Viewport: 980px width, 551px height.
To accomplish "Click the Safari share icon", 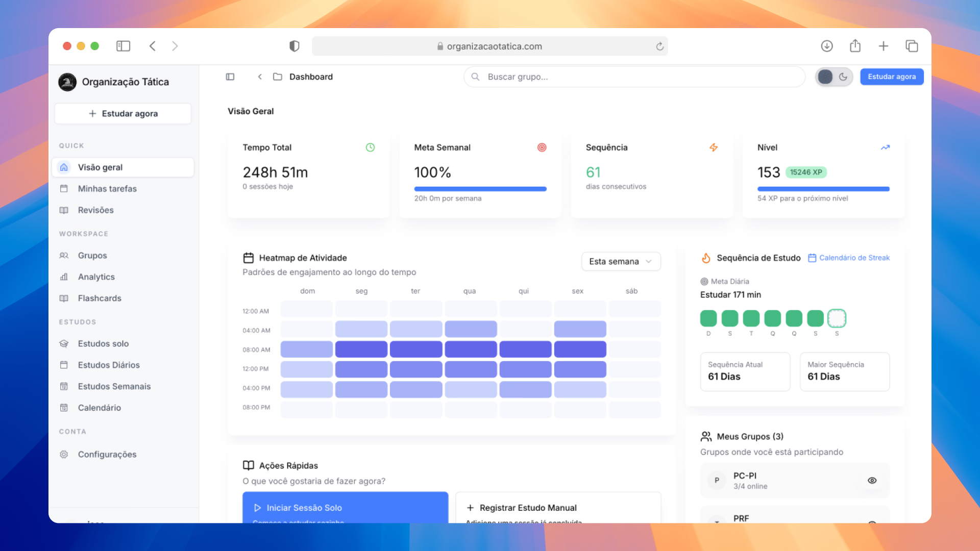I will click(x=855, y=46).
